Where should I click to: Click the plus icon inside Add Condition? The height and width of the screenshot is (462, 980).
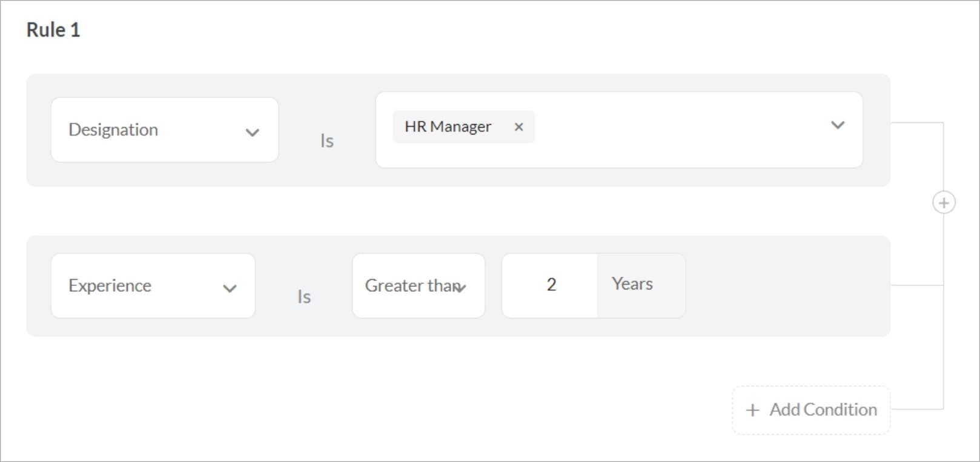point(752,411)
